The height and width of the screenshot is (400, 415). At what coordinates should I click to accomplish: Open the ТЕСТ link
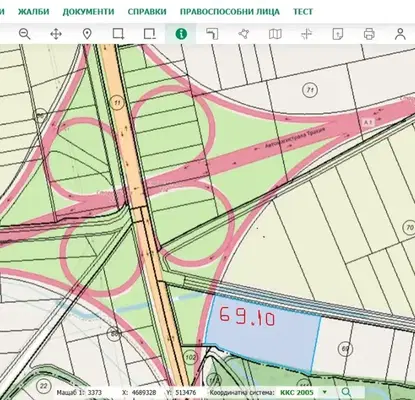pyautogui.click(x=303, y=12)
